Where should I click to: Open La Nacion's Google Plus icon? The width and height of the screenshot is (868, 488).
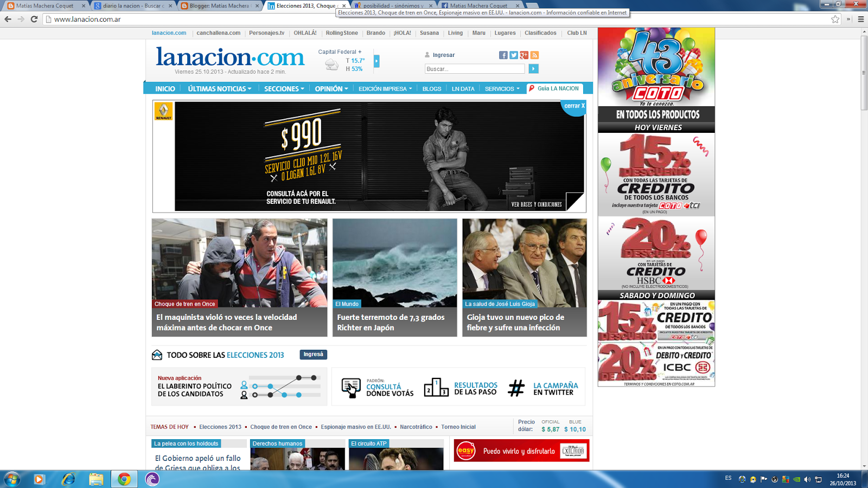pyautogui.click(x=524, y=55)
